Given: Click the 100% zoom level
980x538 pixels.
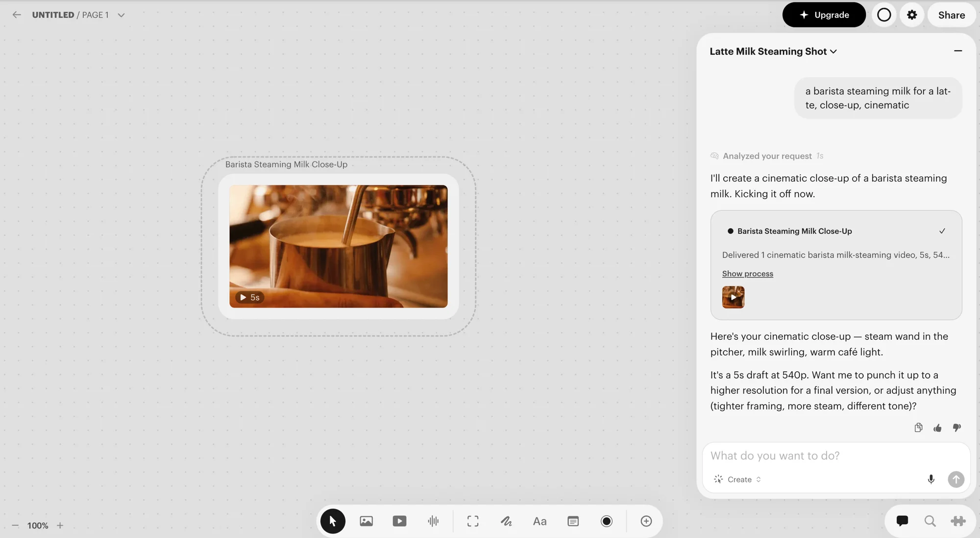Looking at the screenshot, I should [x=38, y=525].
